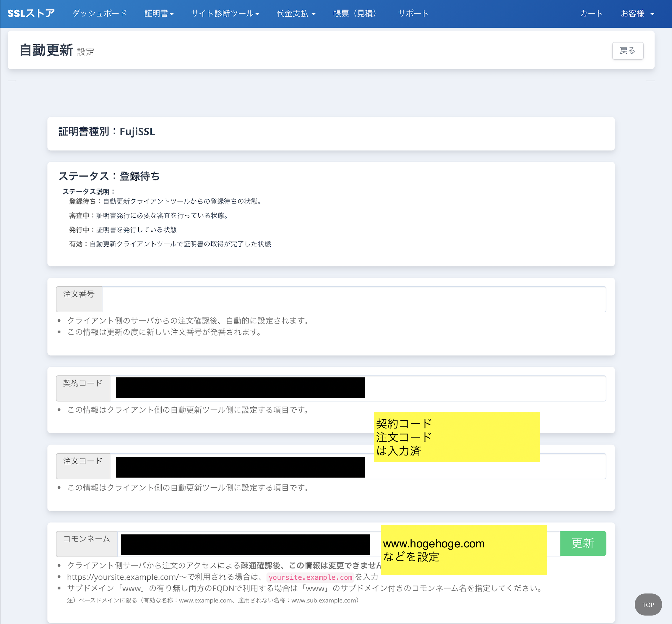Focus the 注文コード input field

point(358,466)
